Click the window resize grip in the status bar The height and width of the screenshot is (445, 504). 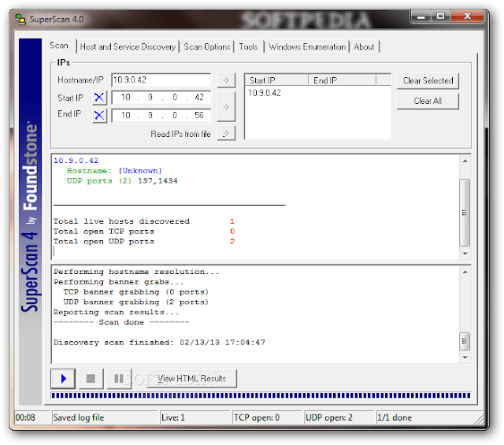coord(479,419)
